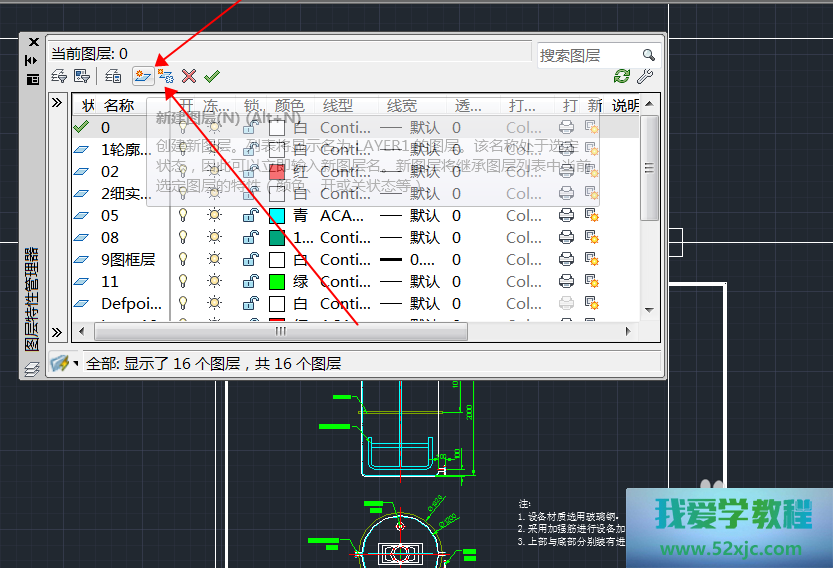The image size is (833, 568).
Task: Toggle freeze sun icon for layer 11
Action: (213, 282)
